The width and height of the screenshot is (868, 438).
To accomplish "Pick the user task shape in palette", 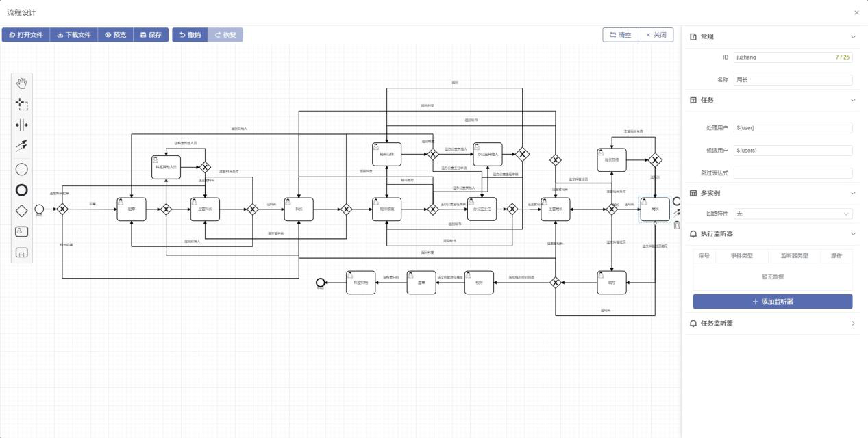I will coord(22,232).
